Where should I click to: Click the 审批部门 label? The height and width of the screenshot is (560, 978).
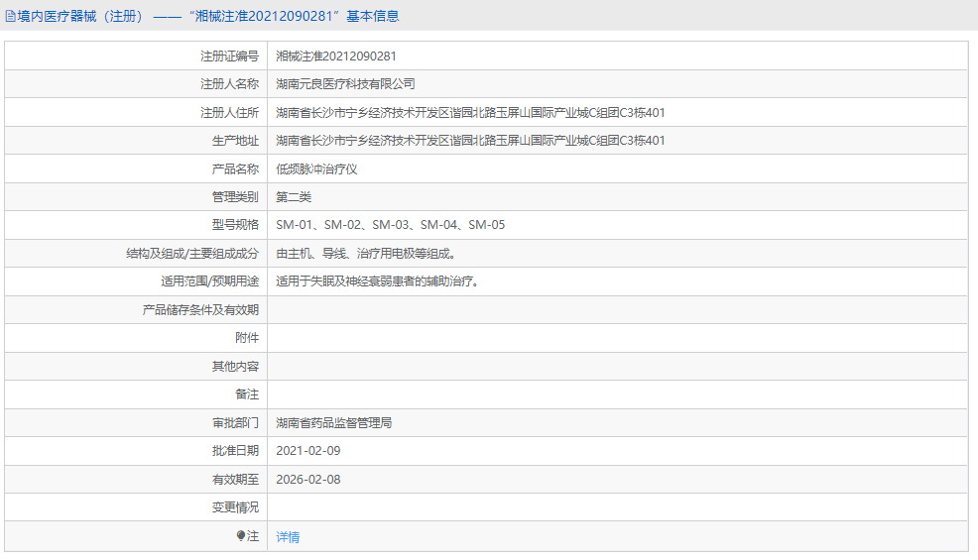(235, 423)
